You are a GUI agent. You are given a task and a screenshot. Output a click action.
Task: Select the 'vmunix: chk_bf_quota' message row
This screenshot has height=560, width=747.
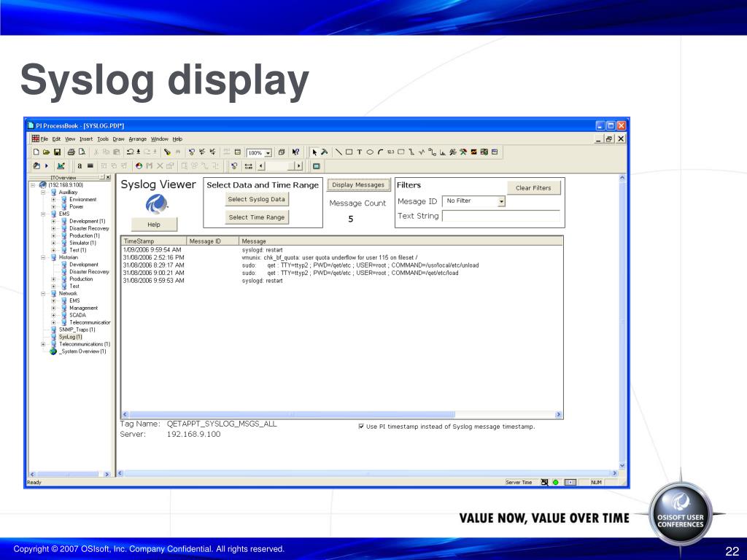coord(341,257)
